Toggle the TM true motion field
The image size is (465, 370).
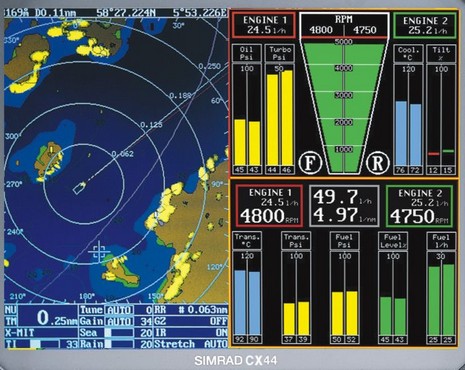(x=11, y=321)
